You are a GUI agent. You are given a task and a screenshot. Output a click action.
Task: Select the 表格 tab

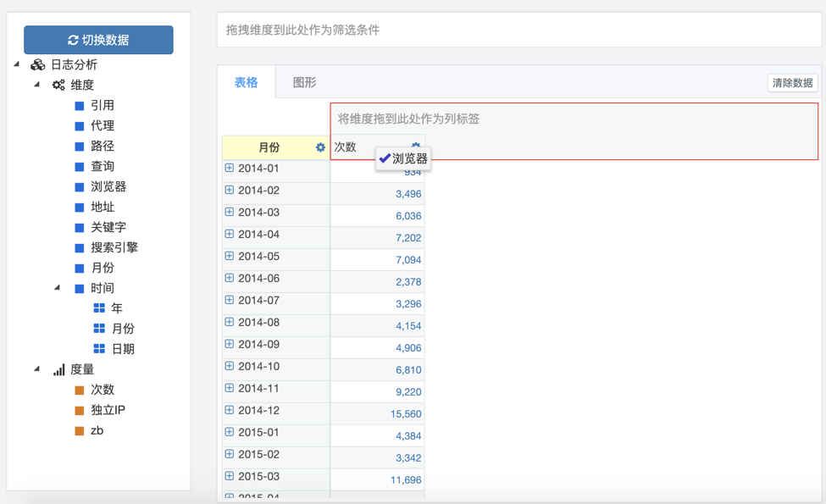tap(246, 83)
